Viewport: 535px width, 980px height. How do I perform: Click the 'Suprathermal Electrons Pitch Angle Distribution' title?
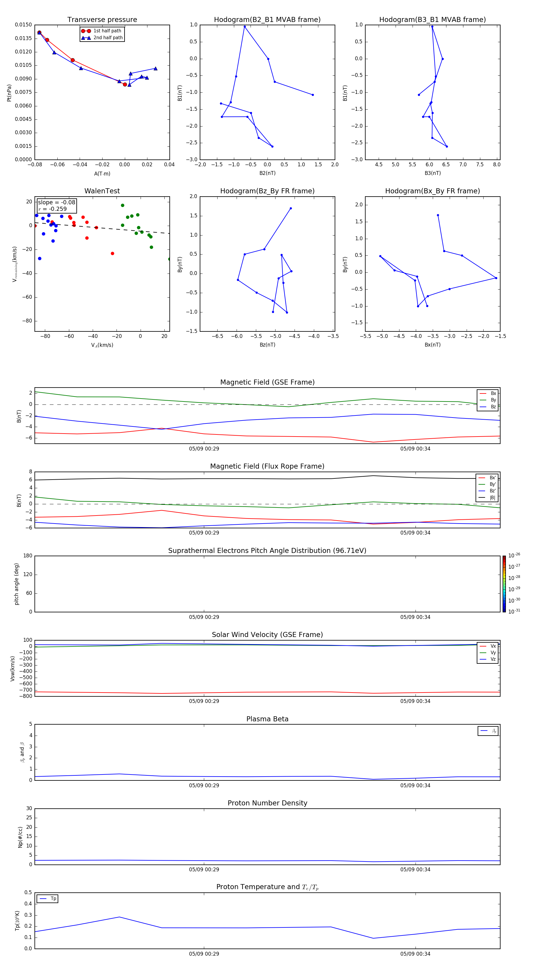click(x=267, y=551)
